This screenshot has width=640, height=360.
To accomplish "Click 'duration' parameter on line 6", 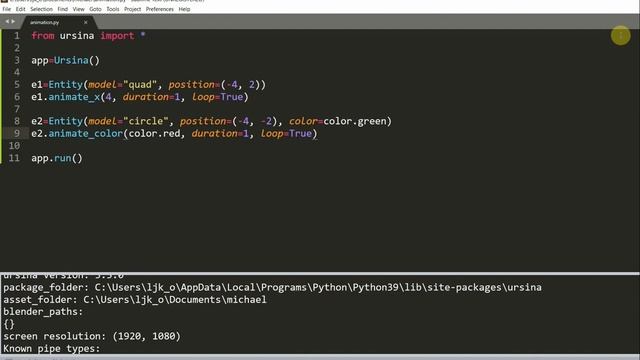I will [146, 97].
